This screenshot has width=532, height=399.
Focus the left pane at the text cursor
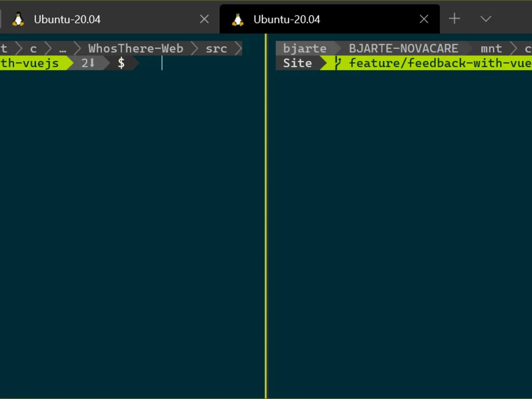pos(162,63)
